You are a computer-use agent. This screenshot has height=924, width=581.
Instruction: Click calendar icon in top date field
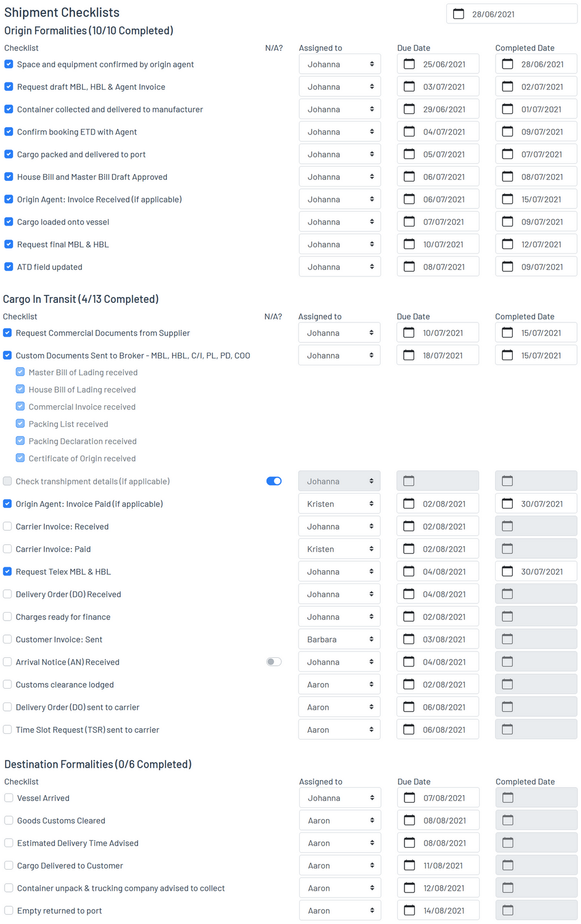tap(458, 14)
